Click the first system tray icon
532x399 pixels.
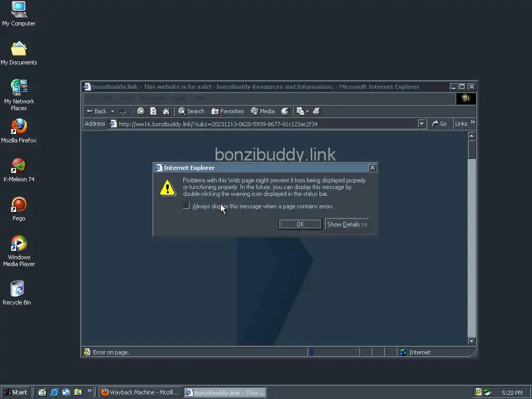pos(478,392)
